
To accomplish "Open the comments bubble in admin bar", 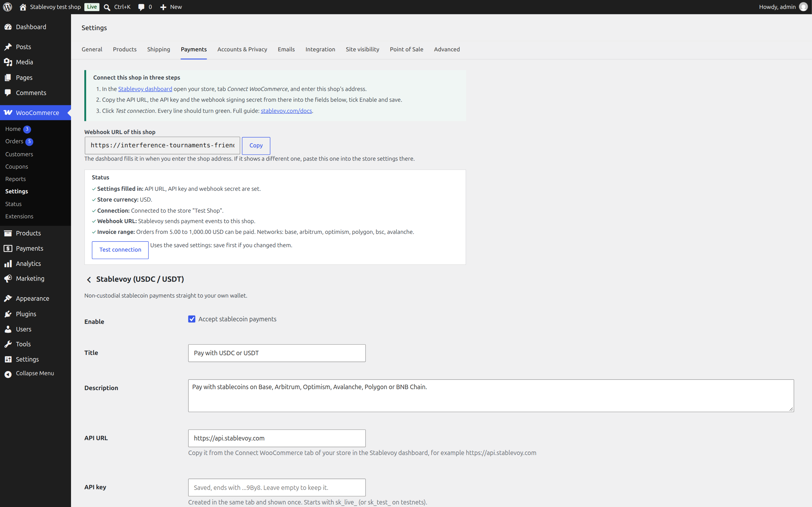I will click(141, 7).
